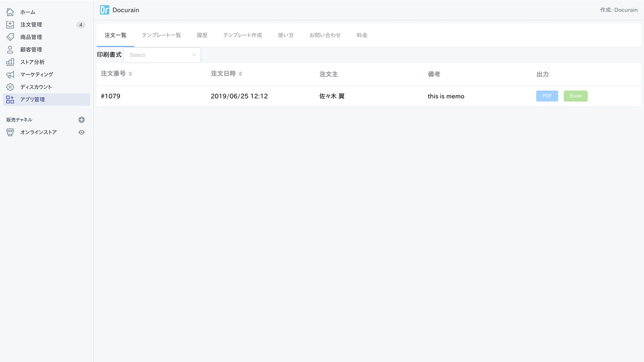Viewport: 644px width, 362px height.
Task: Export order #1079 as PDF
Action: click(547, 96)
